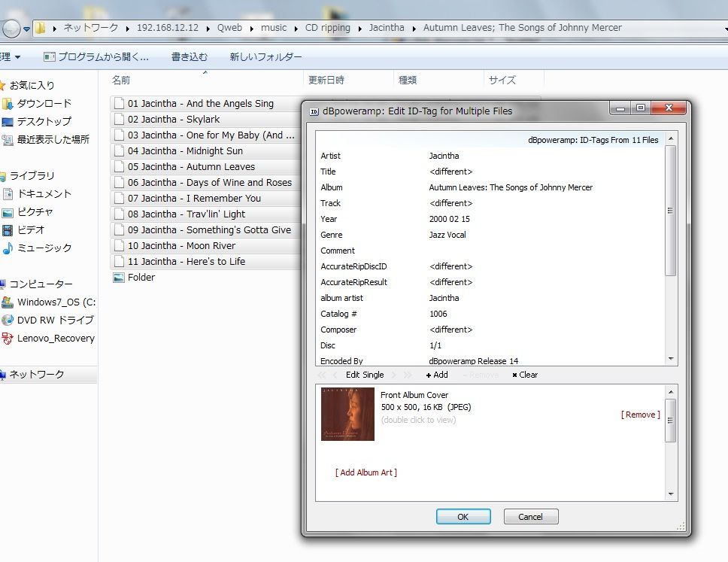728x562 pixels.
Task: Click the Front Album Cover thumbnail
Action: [347, 414]
